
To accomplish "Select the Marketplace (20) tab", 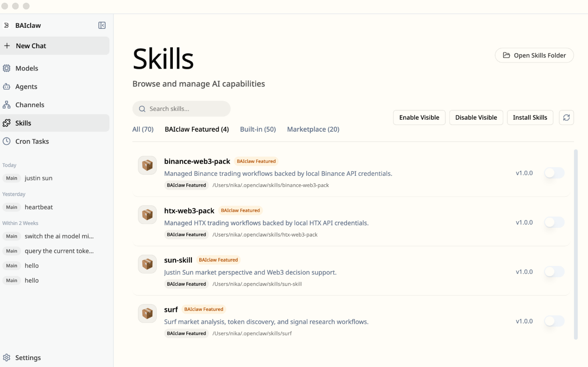I will pyautogui.click(x=313, y=129).
